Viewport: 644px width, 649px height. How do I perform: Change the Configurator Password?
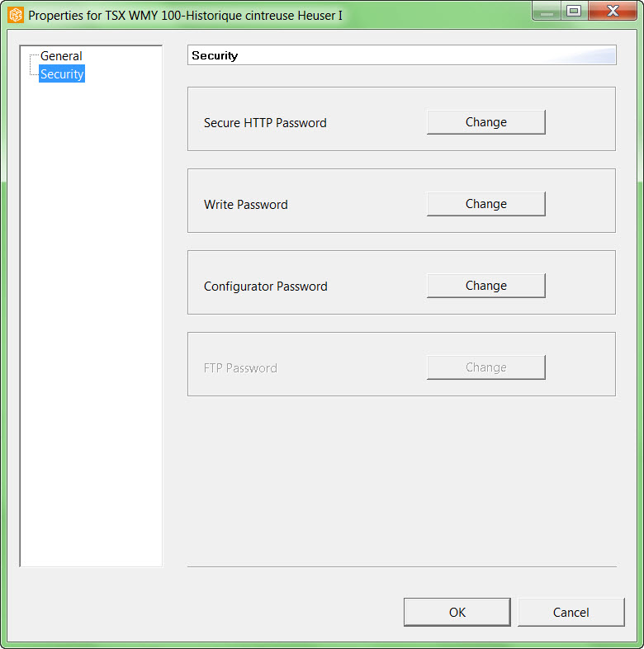486,286
